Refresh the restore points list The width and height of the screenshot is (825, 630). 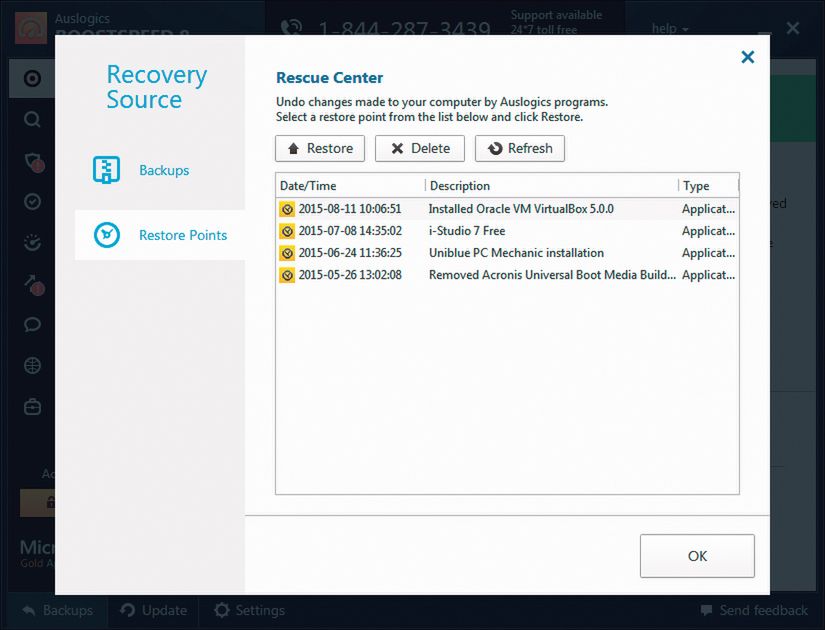click(519, 148)
